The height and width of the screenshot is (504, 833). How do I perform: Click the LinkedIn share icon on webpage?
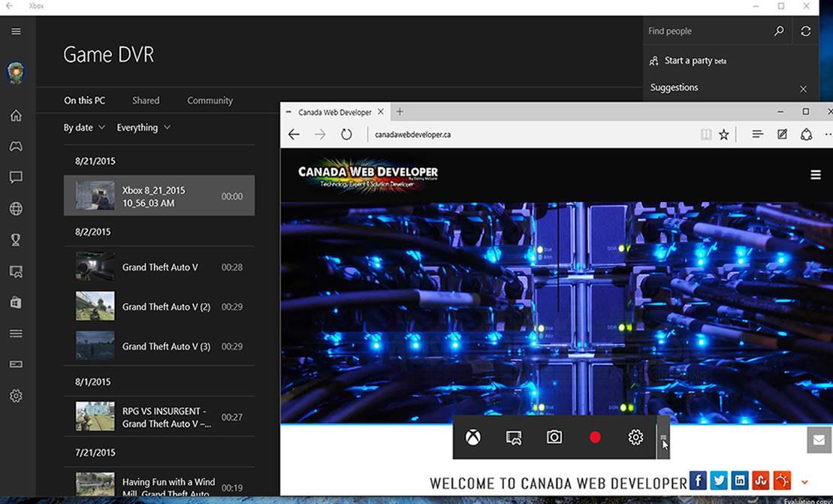[740, 480]
